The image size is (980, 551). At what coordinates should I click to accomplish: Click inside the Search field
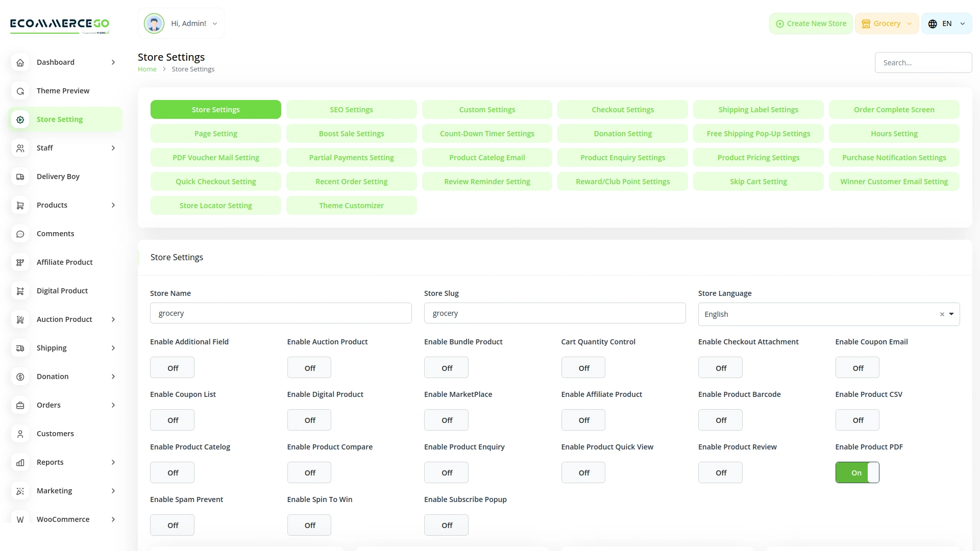point(923,62)
